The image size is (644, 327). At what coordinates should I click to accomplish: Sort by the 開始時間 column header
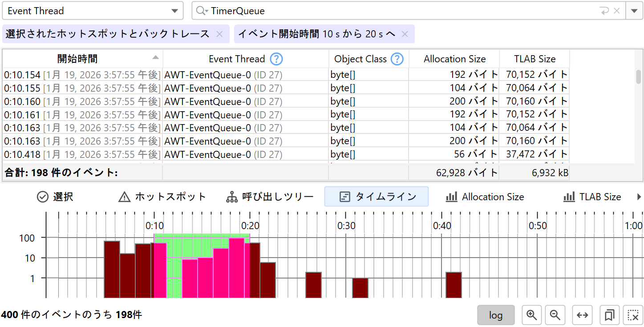click(78, 59)
